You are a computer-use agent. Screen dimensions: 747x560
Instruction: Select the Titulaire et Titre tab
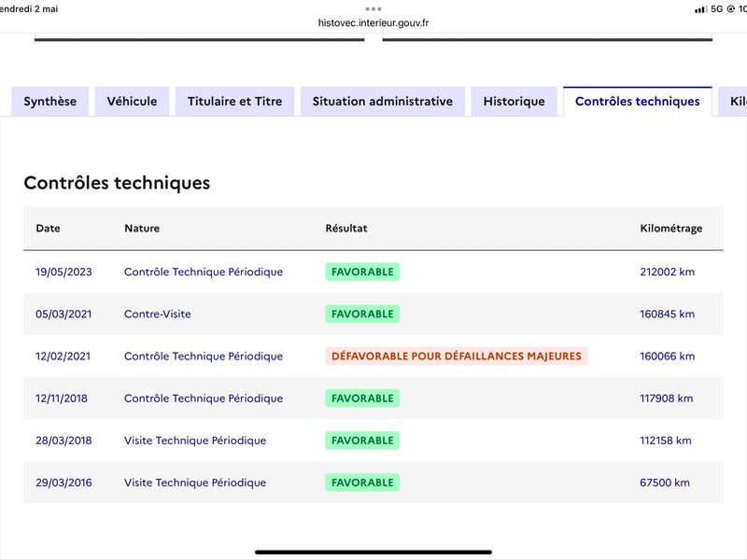pyautogui.click(x=235, y=102)
